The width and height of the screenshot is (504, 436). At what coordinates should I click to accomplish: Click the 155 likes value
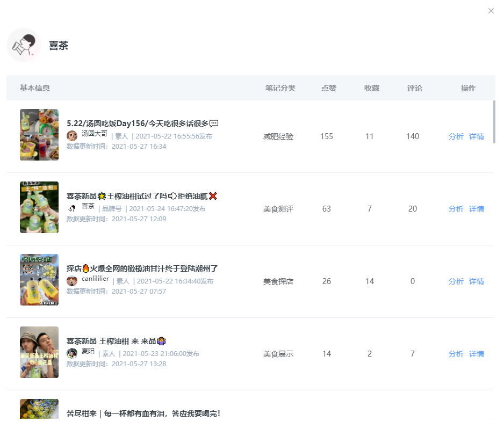327,136
